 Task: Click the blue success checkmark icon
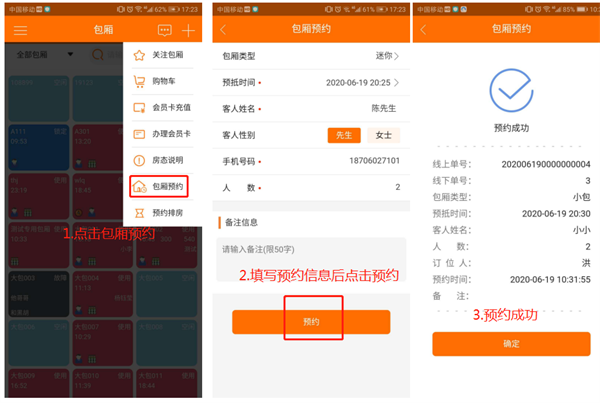tap(511, 91)
